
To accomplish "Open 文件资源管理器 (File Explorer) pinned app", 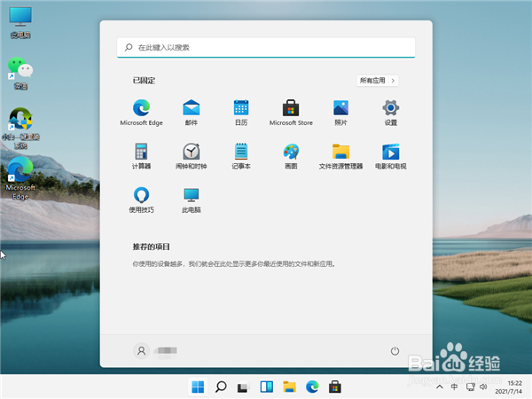I will (x=340, y=156).
